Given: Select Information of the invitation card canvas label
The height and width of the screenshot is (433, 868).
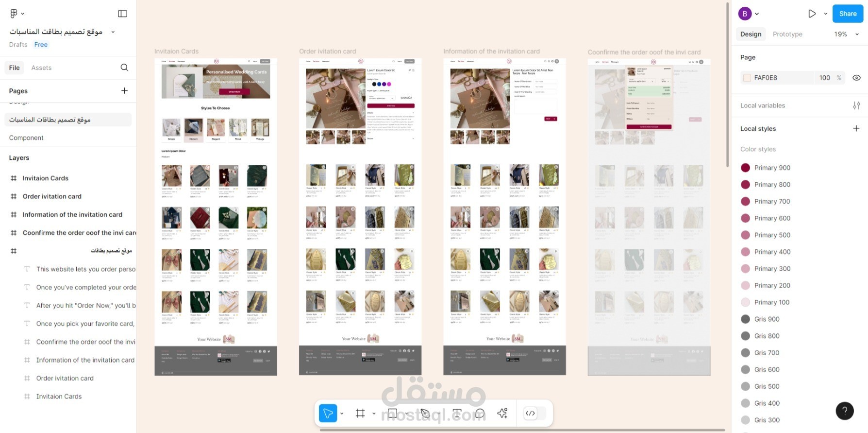Looking at the screenshot, I should (491, 51).
